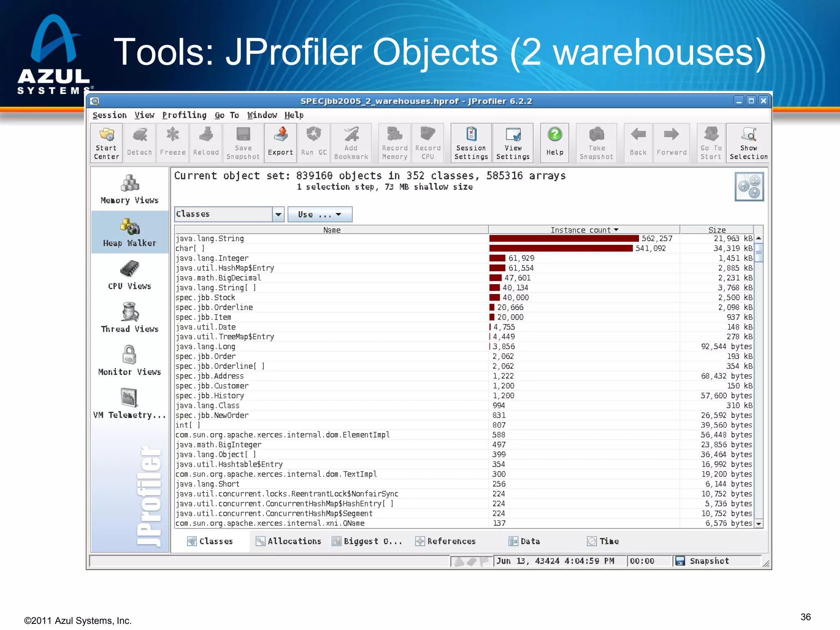Click the Forward arrow icon
Image resolution: width=840 pixels, height=630 pixels.
point(671,143)
